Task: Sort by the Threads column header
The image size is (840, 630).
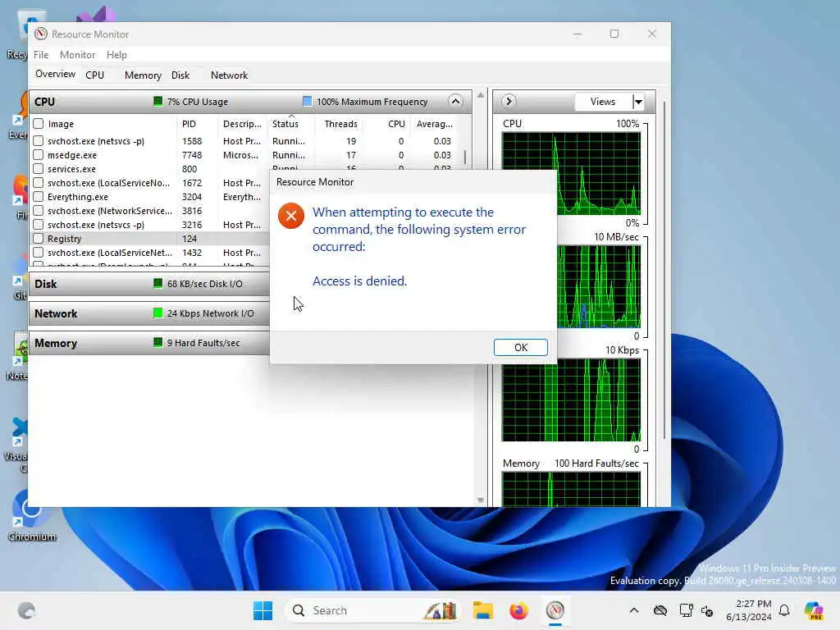Action: (x=340, y=124)
